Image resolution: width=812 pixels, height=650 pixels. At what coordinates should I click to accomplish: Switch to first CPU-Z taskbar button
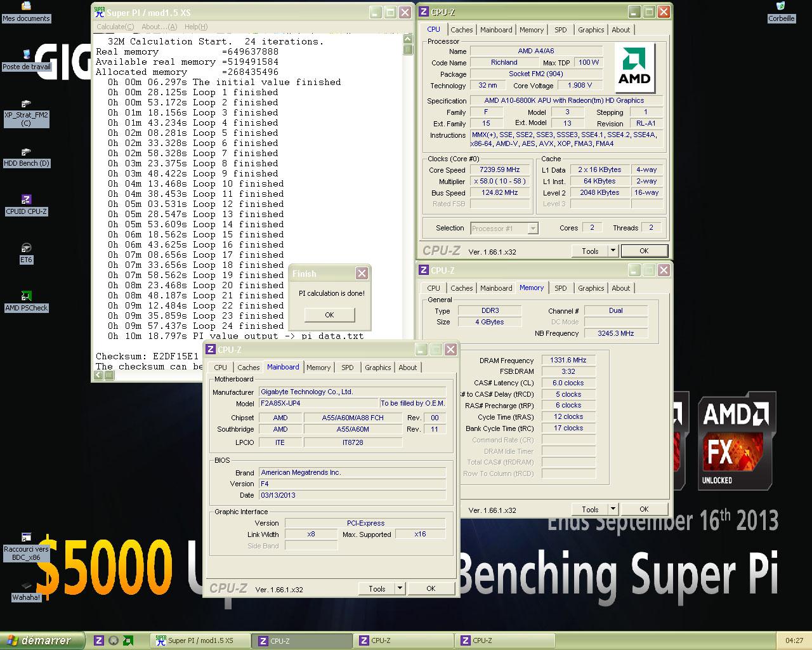(303, 640)
